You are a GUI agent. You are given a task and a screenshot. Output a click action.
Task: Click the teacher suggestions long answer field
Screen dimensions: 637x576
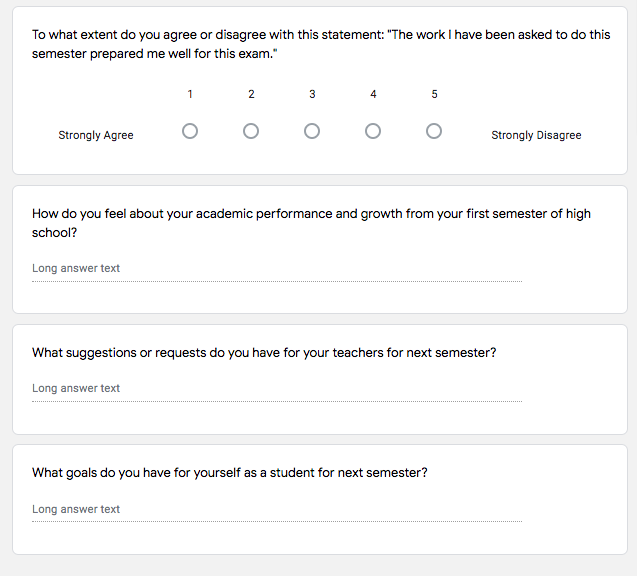pos(277,389)
